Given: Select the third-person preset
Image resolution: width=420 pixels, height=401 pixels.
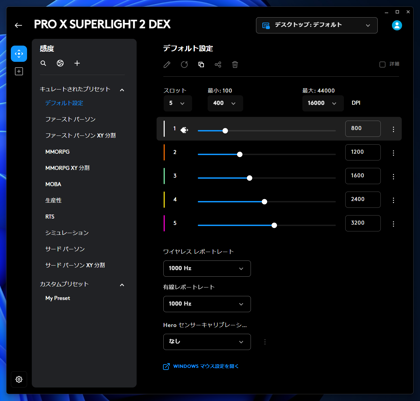Looking at the screenshot, I should pyautogui.click(x=65, y=249).
